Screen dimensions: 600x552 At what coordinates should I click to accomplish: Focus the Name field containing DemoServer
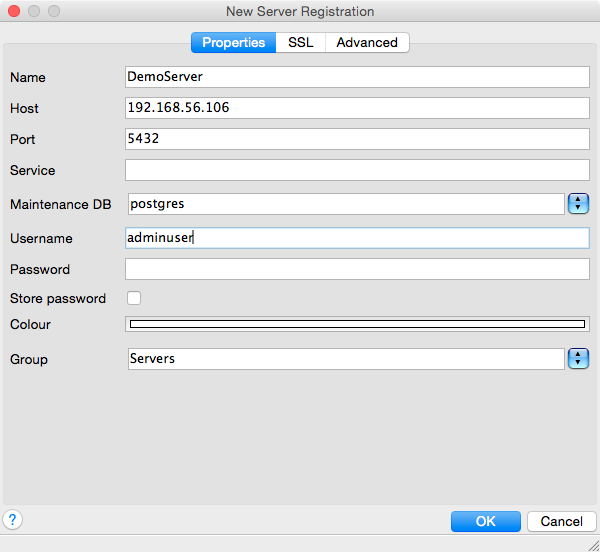point(357,77)
